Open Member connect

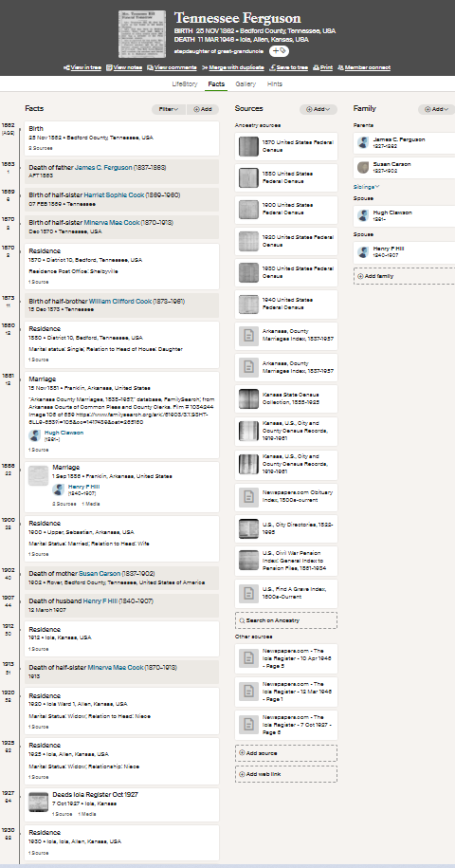(x=364, y=67)
